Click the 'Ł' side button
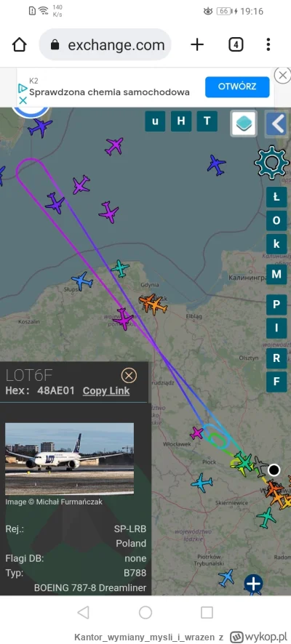The height and width of the screenshot is (644, 291). point(276,197)
